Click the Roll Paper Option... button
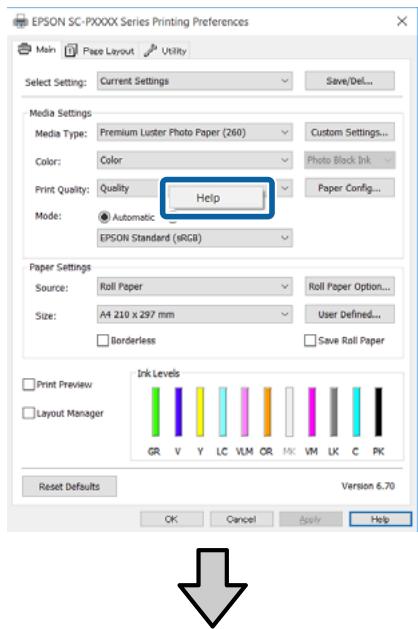This screenshot has height=629, width=418. pos(349,287)
